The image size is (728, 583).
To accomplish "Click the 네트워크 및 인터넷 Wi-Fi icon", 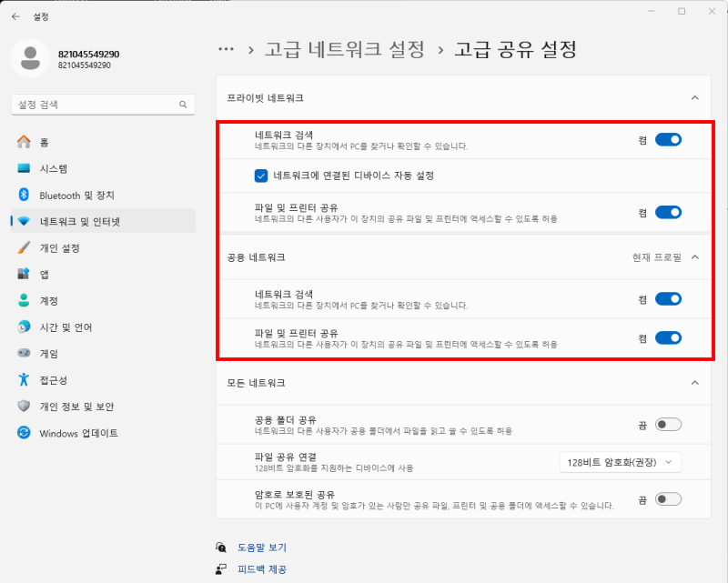I will pyautogui.click(x=24, y=221).
